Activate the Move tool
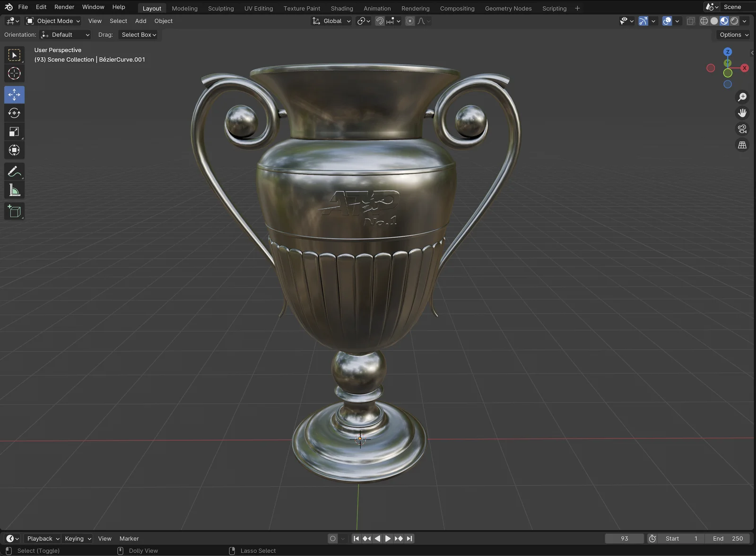The width and height of the screenshot is (756, 556). (14, 95)
